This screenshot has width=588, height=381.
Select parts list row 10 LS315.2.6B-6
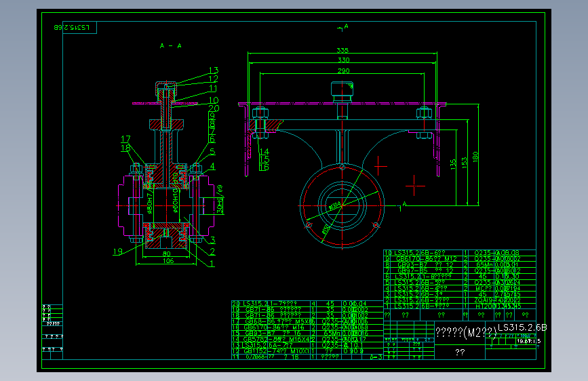coord(460,253)
